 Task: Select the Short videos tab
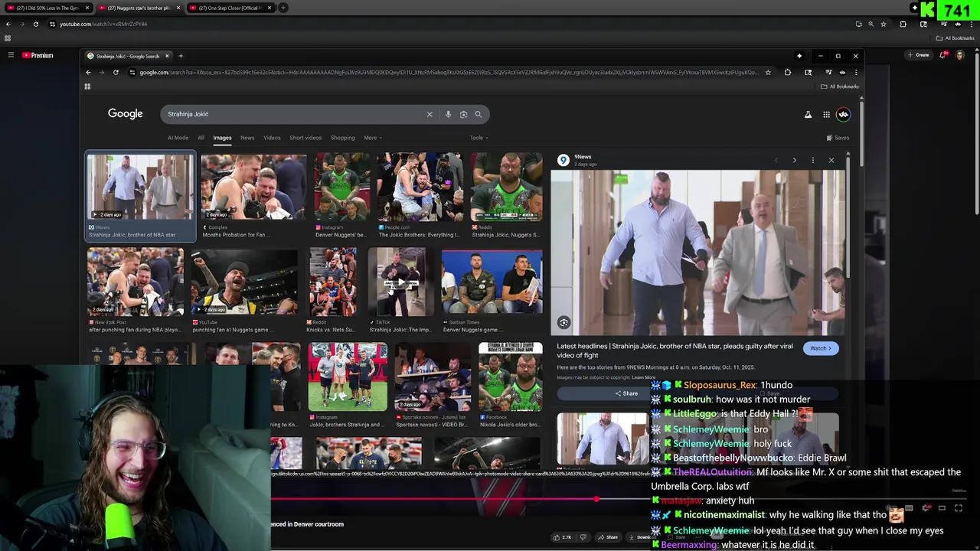coord(305,138)
